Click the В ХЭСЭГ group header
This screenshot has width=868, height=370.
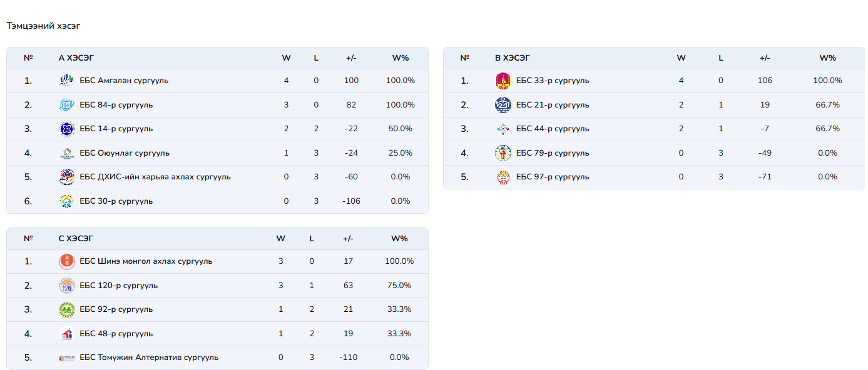point(512,58)
